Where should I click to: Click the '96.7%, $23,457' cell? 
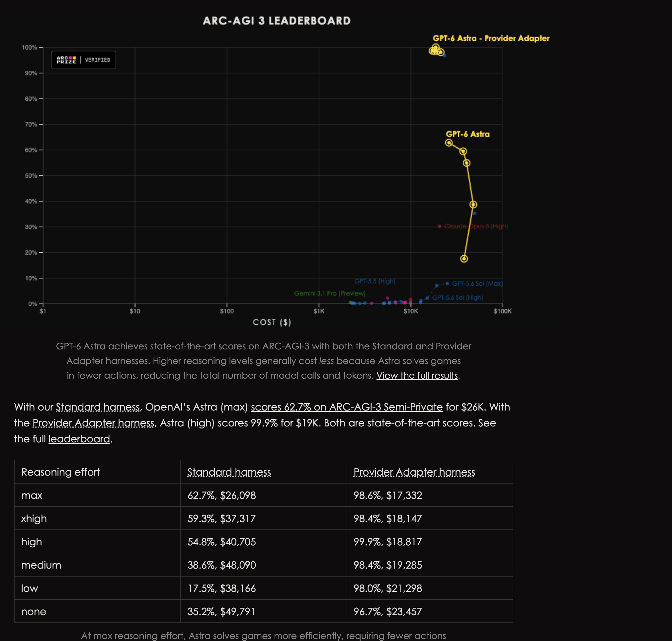pos(430,611)
